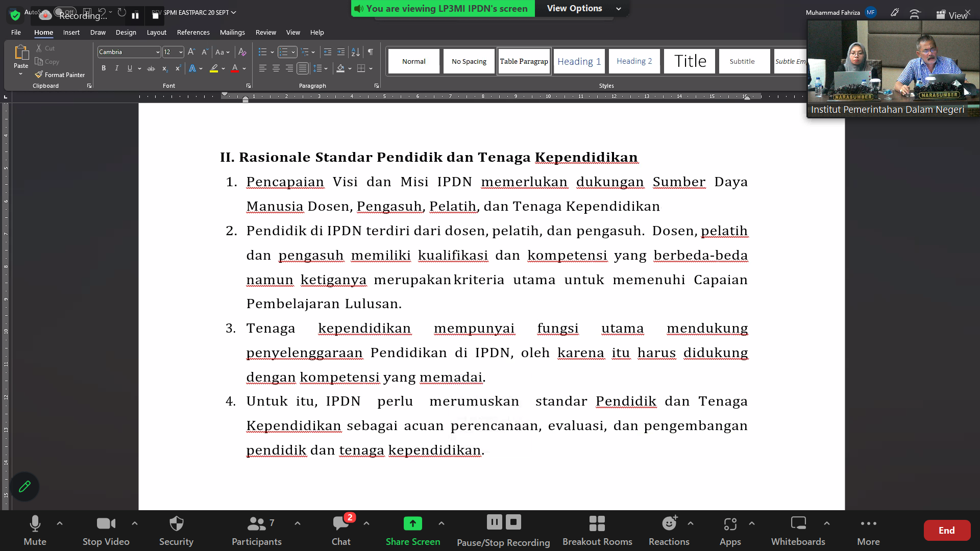Open the Zoom Participants list

[256, 531]
